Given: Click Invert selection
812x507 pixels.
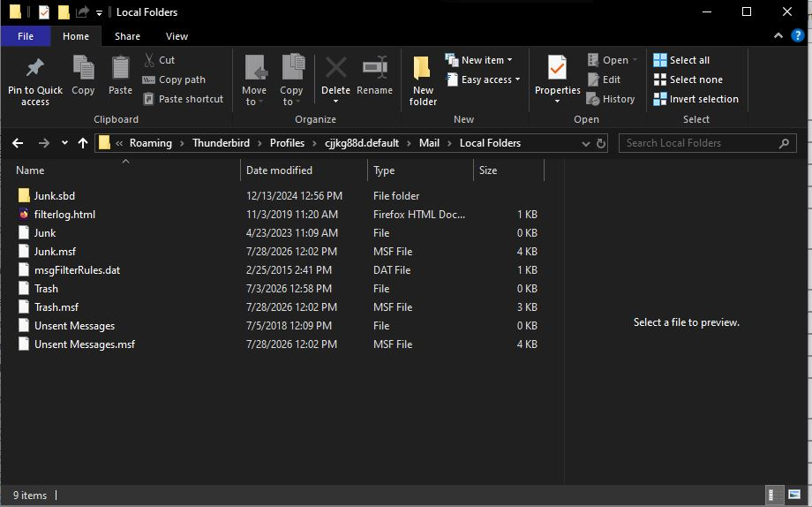Looking at the screenshot, I should click(696, 99).
